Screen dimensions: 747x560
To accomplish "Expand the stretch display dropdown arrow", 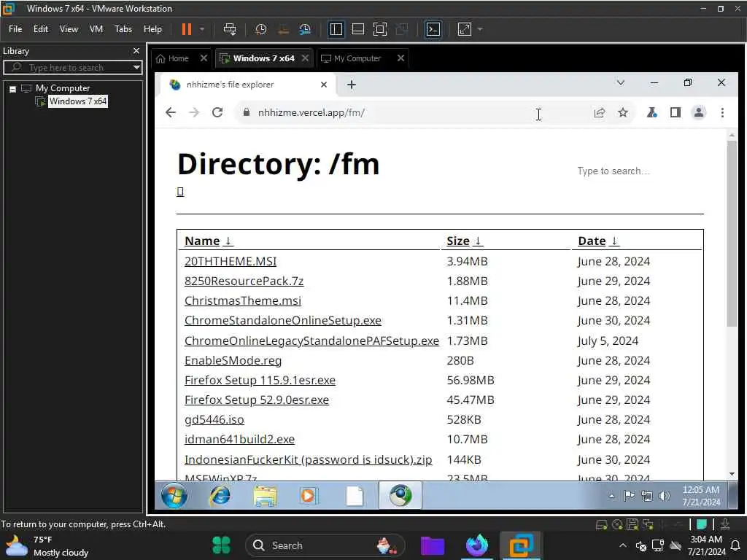I will (480, 29).
